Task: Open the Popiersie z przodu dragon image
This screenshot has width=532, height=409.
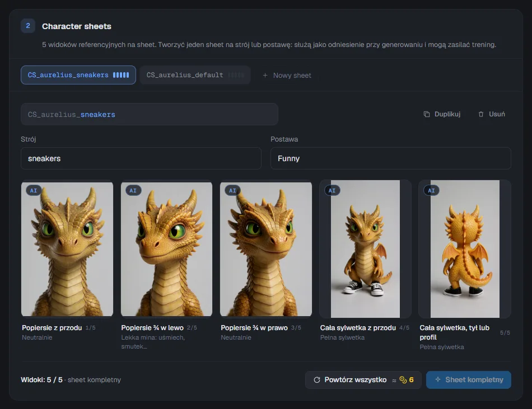Action: (67, 249)
